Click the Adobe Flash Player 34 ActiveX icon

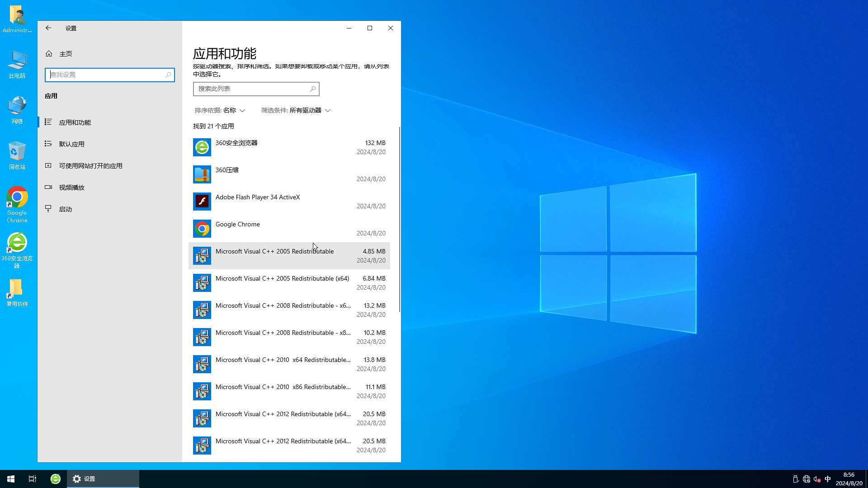202,202
